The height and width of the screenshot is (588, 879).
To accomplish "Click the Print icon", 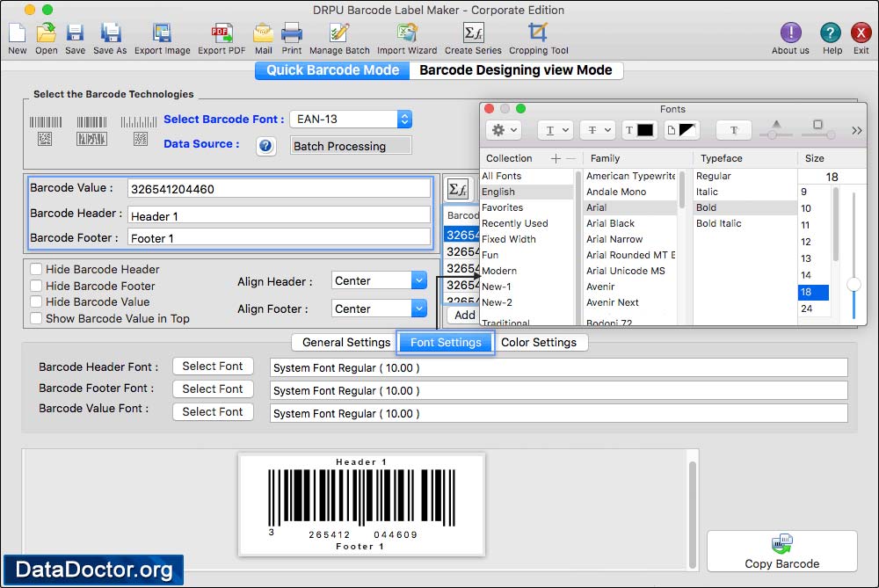I will click(x=292, y=33).
